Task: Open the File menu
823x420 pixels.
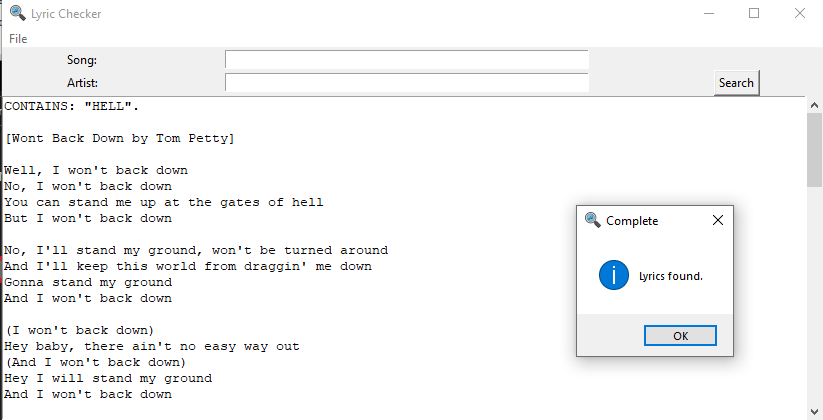Action: tap(18, 39)
